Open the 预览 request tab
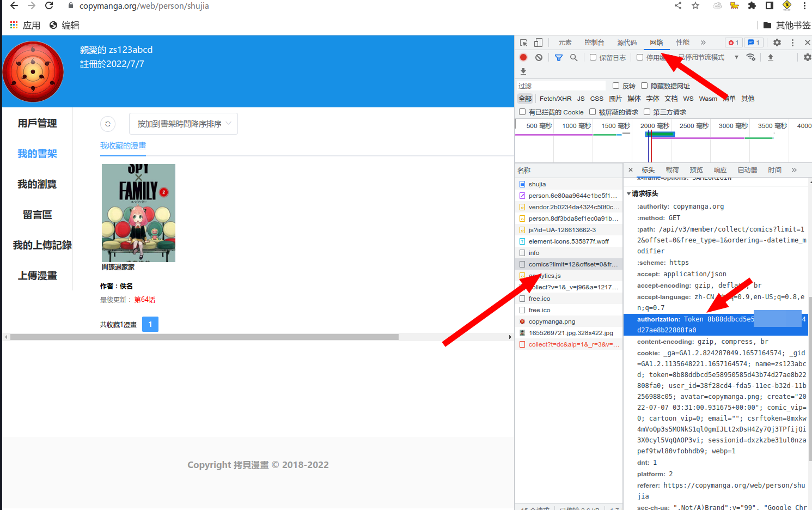This screenshot has width=812, height=510. [x=697, y=170]
